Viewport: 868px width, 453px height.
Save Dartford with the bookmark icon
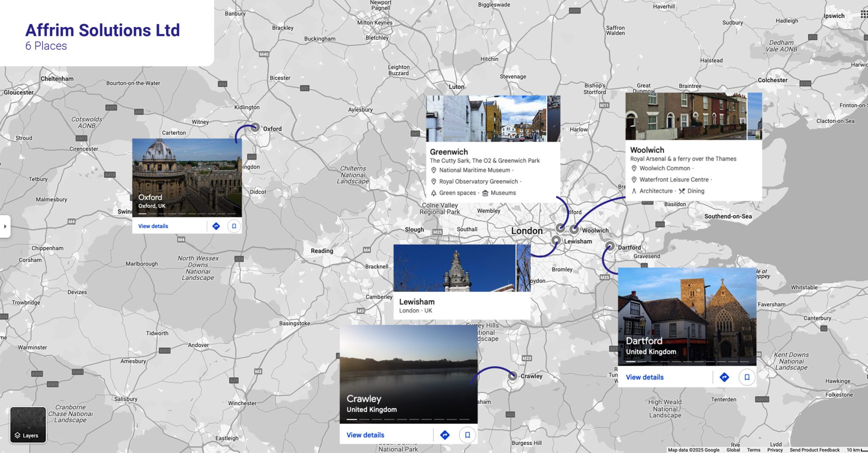(x=747, y=377)
